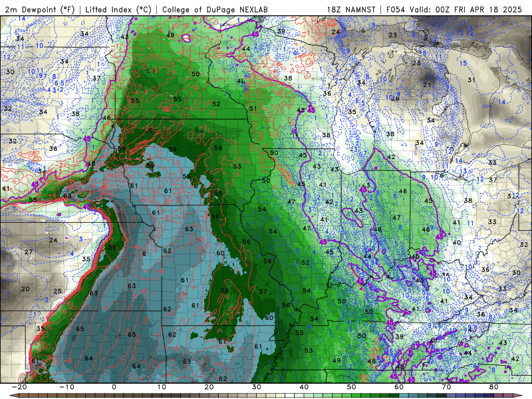Click the '10' tick label on the color scale
This screenshot has width=532, height=399.
point(162,387)
